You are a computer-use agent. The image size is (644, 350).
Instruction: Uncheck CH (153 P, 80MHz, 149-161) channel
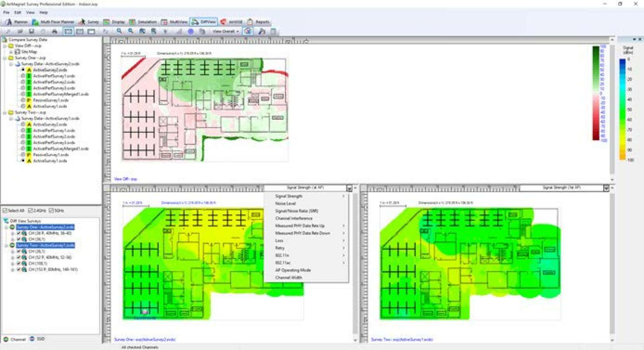(x=18, y=269)
